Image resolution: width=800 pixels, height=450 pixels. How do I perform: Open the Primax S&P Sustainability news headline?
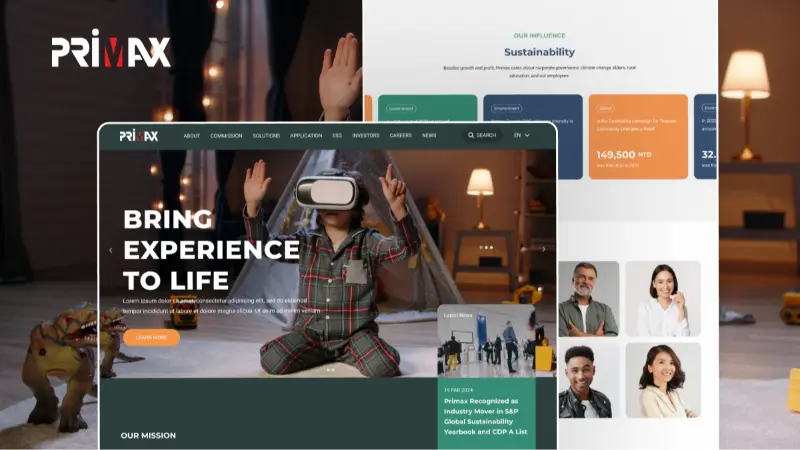tap(486, 416)
